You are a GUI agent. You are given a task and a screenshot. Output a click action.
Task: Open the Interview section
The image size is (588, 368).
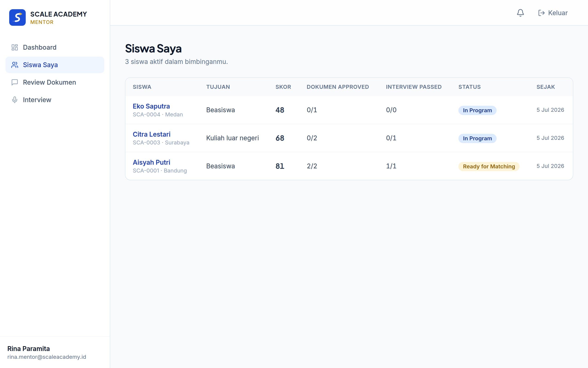point(55,100)
